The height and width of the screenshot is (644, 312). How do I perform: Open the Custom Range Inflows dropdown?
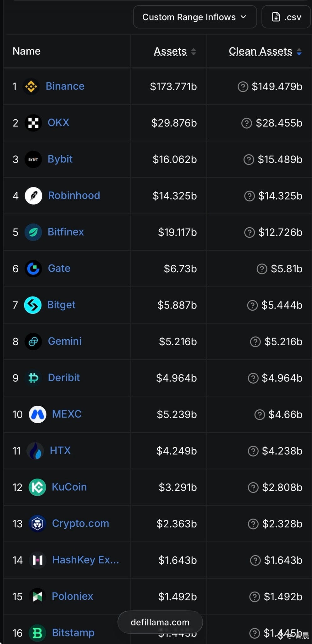coord(195,17)
